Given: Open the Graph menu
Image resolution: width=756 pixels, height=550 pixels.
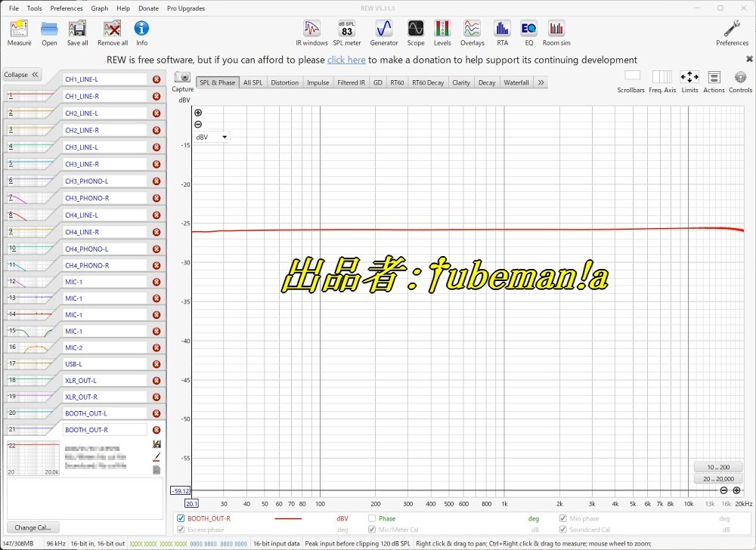Looking at the screenshot, I should (99, 8).
